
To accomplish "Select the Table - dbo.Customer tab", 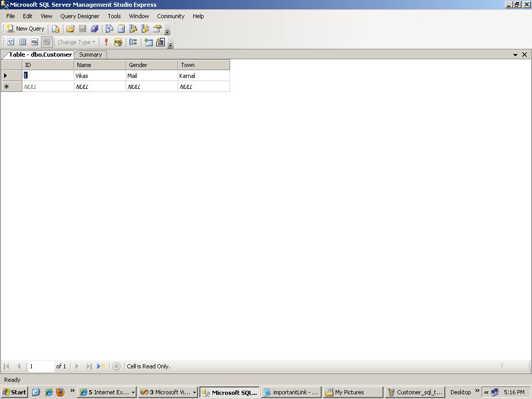I will click(x=40, y=55).
